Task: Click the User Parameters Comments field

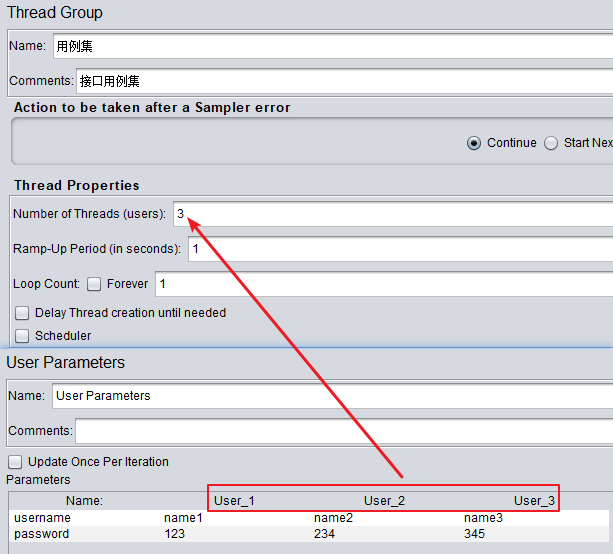Action: point(344,431)
